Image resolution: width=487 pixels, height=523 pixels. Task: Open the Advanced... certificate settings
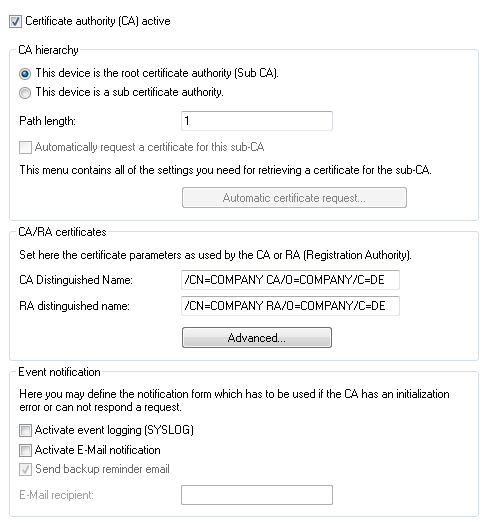point(257,338)
